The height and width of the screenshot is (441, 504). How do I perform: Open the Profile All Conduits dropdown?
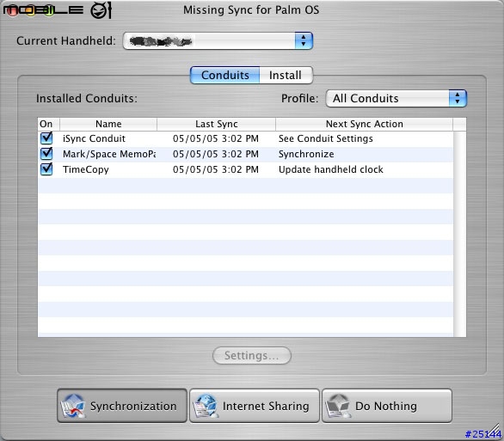click(x=396, y=98)
